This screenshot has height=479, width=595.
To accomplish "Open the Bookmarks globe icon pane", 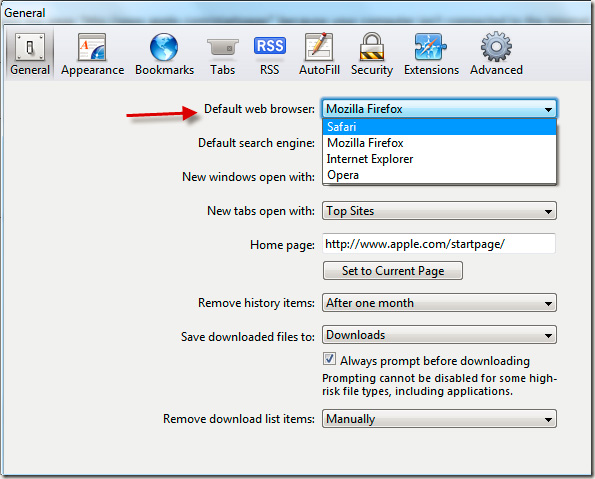I will click(x=164, y=54).
